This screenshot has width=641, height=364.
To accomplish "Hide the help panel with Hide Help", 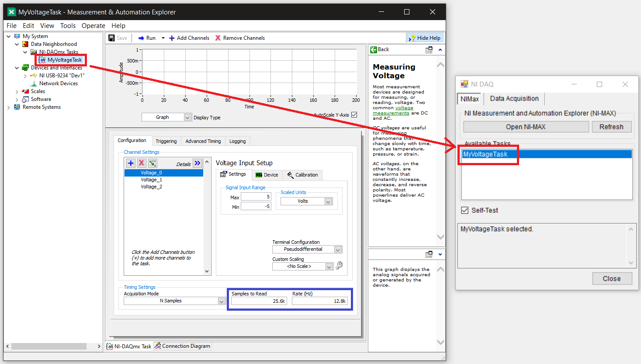I will (x=425, y=38).
